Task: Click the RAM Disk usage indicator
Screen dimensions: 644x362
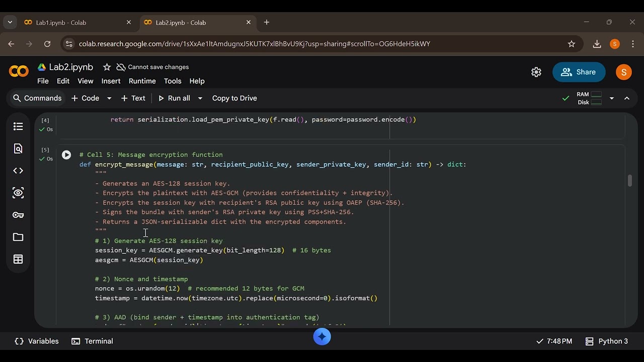Action: pyautogui.click(x=589, y=98)
